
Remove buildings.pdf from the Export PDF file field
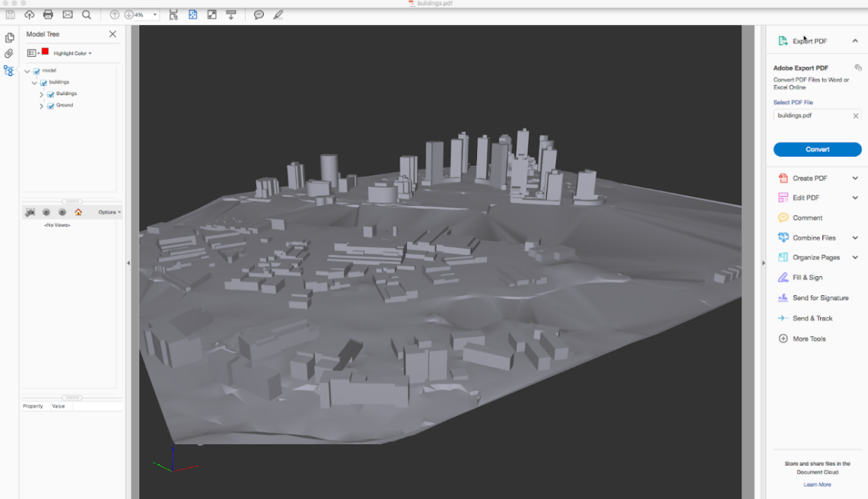856,116
